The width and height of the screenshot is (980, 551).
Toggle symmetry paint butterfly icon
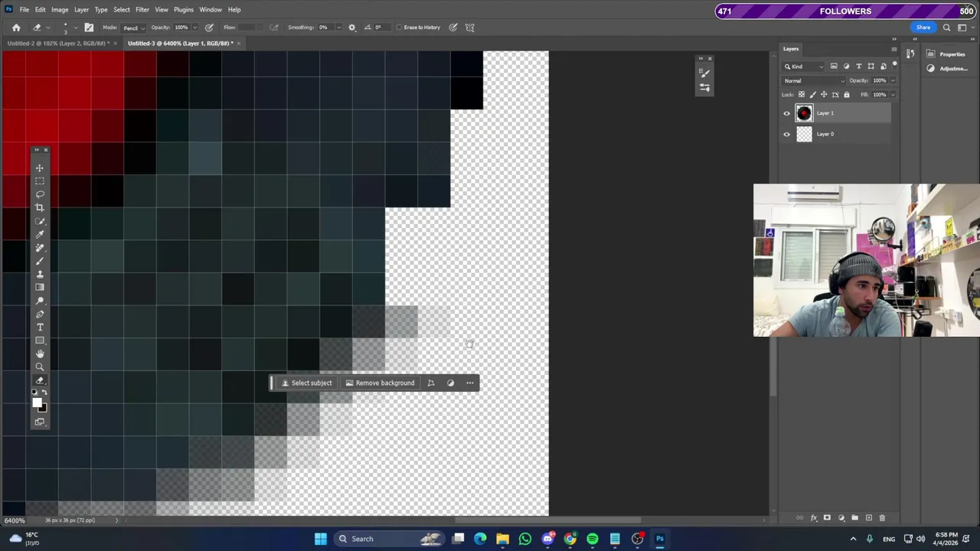coord(470,28)
